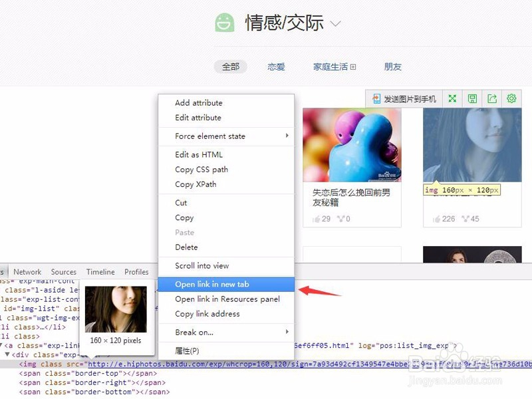Click the share icon in image toolbar

coord(492,98)
